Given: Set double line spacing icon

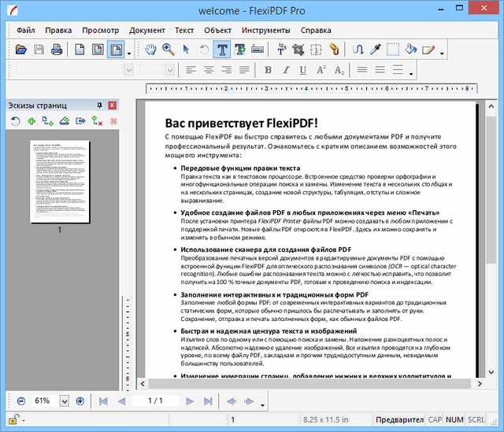Looking at the screenshot, I should [x=398, y=70].
